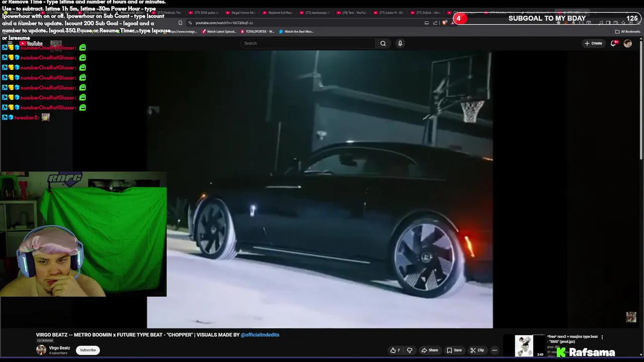Switch to the Illegal Horror Mov browser tab
This screenshot has height=362, width=644.
240,13
